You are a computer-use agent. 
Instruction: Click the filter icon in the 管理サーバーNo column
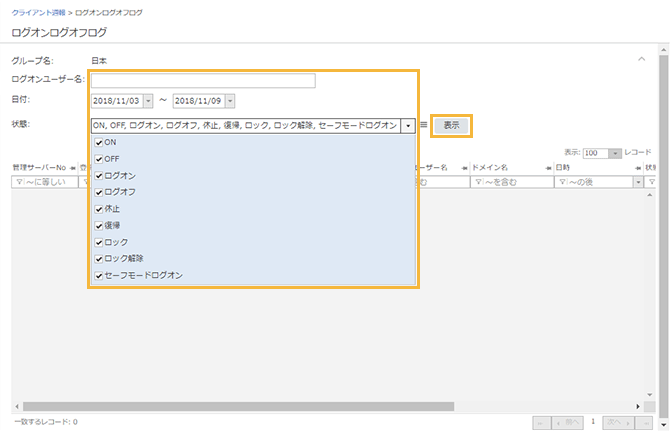coord(18,182)
